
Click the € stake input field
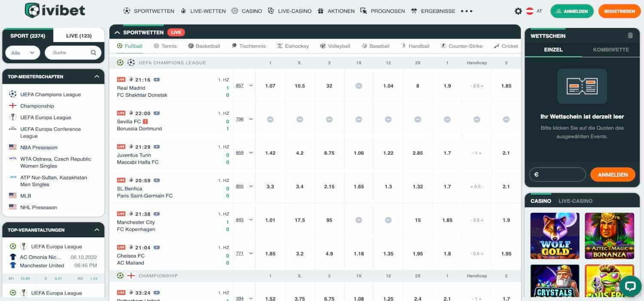pyautogui.click(x=557, y=175)
